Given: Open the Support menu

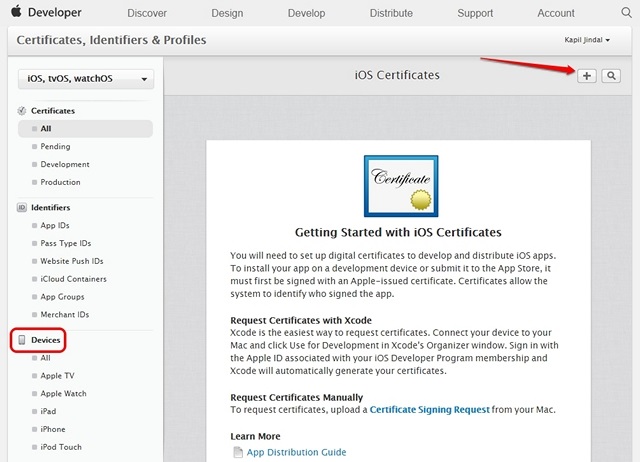Looking at the screenshot, I should [475, 13].
